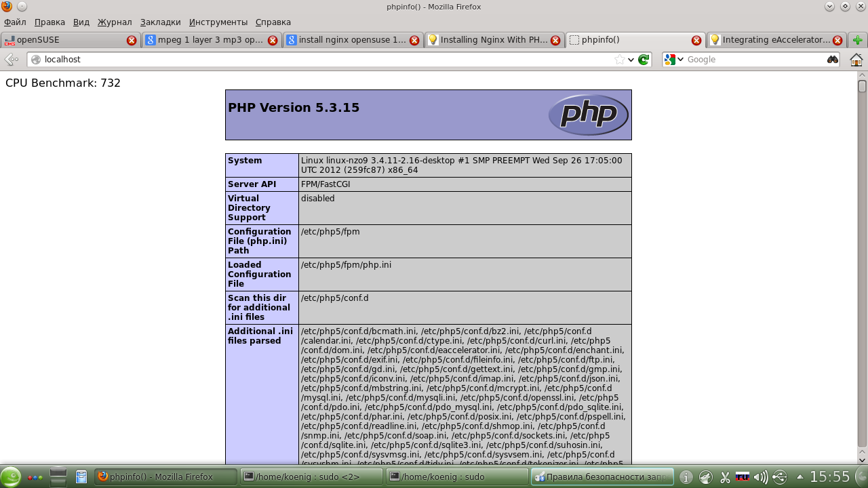The width and height of the screenshot is (868, 488).
Task: Click the scissors clipboard tray icon
Action: [x=725, y=477]
